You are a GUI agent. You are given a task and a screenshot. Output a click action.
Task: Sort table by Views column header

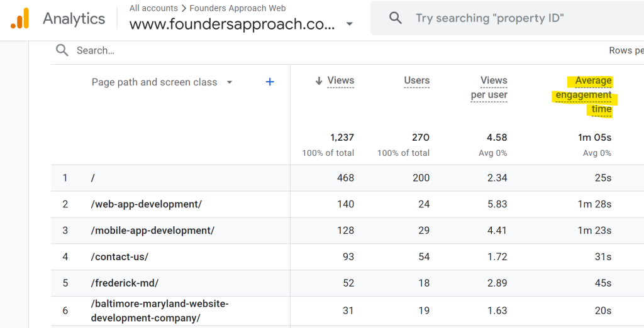point(340,80)
